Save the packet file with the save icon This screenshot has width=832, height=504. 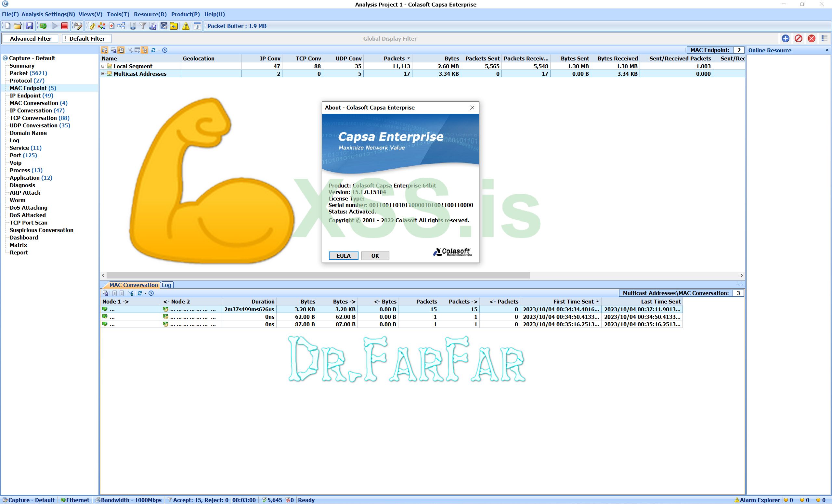[x=29, y=26]
